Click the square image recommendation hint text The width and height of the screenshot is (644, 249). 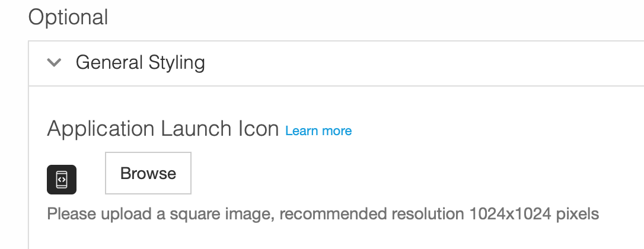point(323,214)
